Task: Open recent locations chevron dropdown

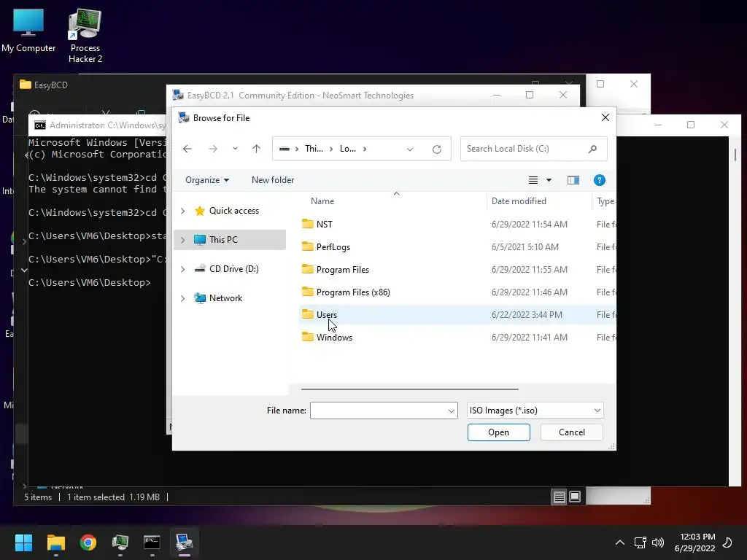Action: click(235, 149)
